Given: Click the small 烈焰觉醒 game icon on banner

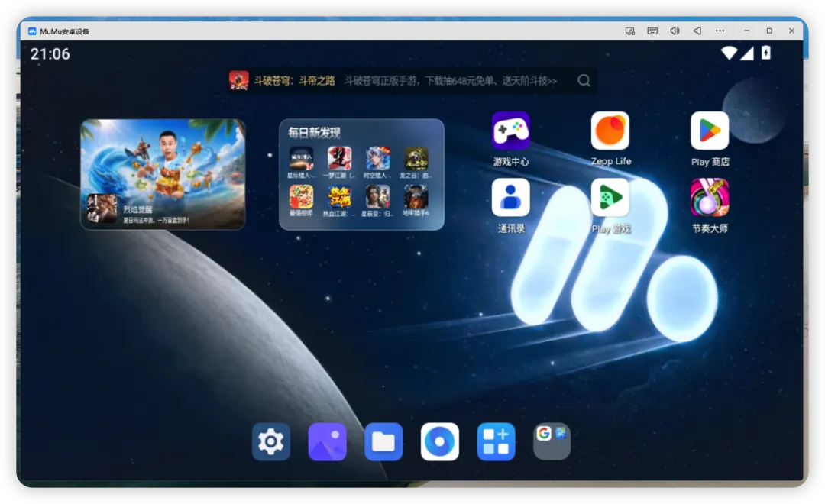Looking at the screenshot, I should pyautogui.click(x=102, y=208).
